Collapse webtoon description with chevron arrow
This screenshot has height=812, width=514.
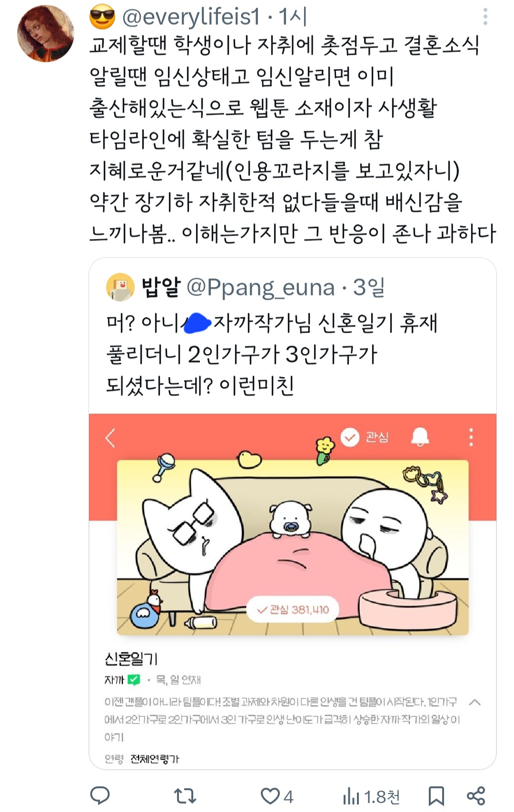tap(474, 702)
